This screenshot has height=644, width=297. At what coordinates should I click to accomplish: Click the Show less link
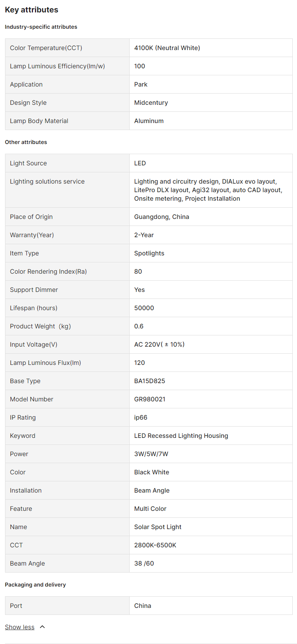19,627
